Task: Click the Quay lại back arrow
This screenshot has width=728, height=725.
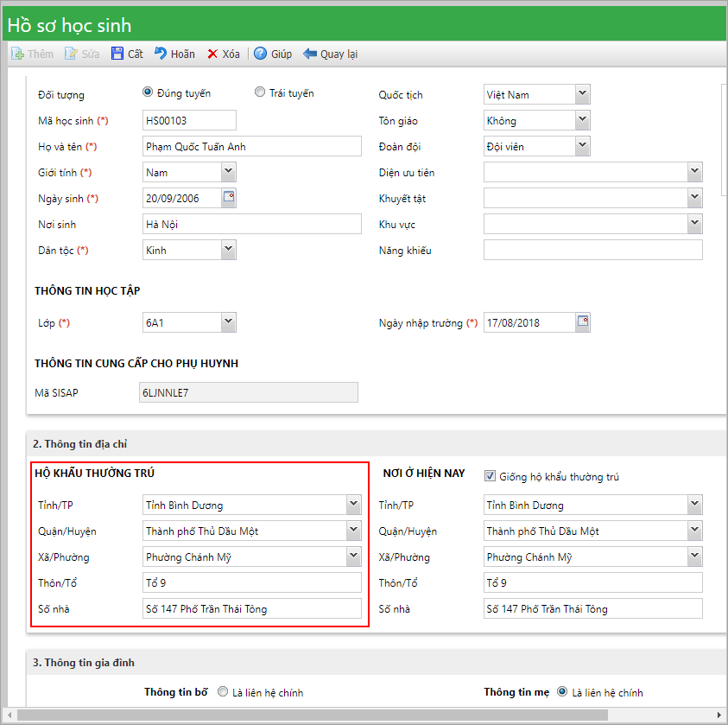Action: pos(310,54)
